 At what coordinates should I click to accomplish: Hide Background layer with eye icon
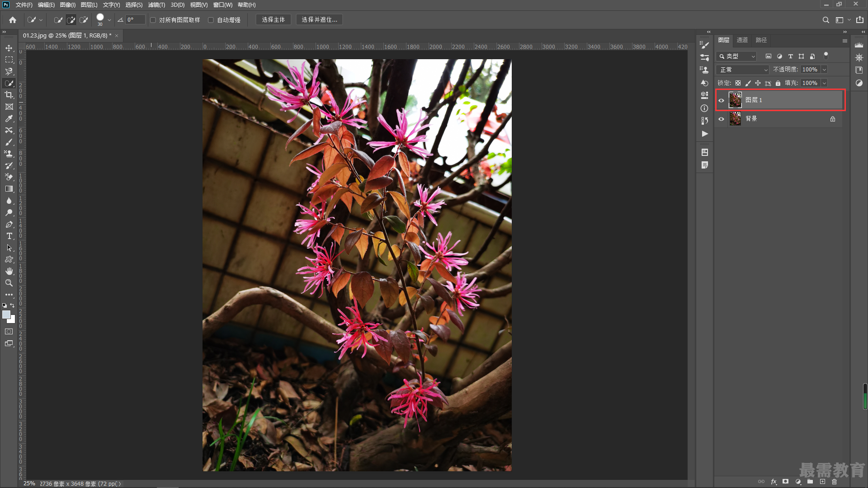coord(722,119)
